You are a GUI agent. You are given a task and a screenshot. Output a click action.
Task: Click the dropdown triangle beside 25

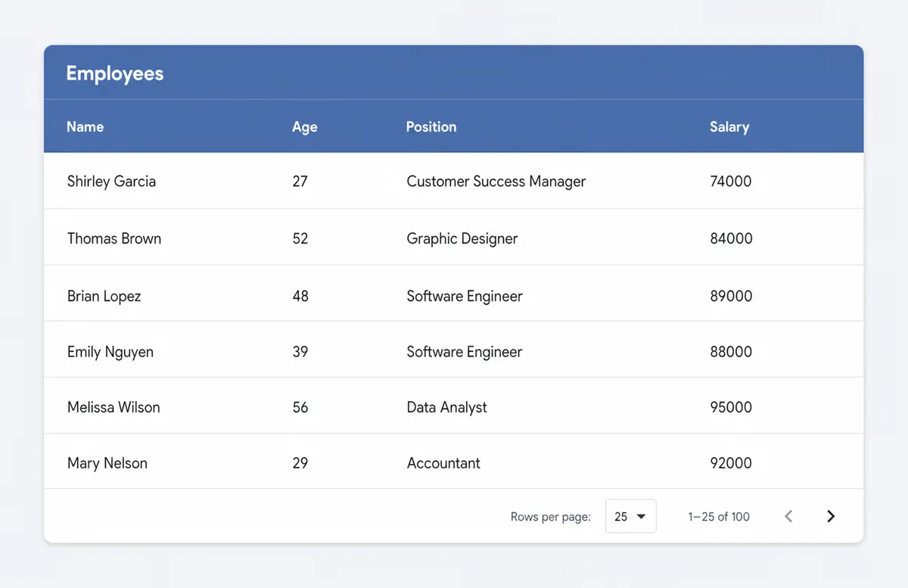(x=641, y=517)
